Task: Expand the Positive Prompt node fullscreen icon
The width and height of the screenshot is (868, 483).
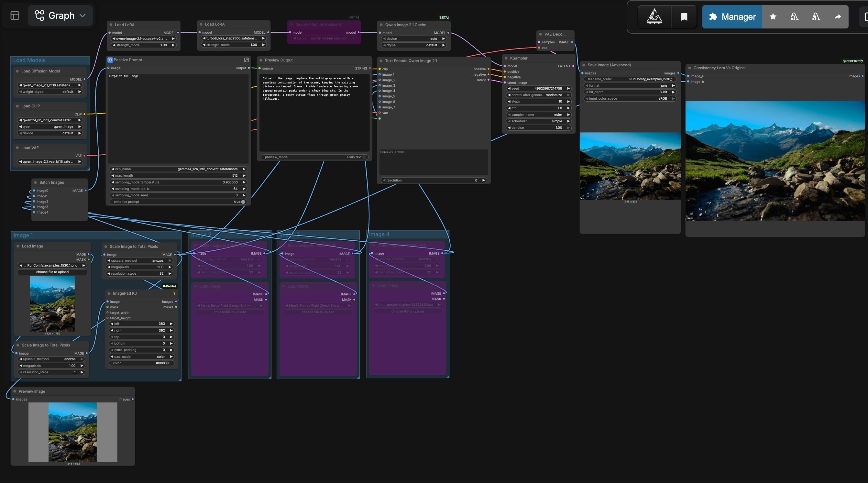Action: [x=246, y=60]
